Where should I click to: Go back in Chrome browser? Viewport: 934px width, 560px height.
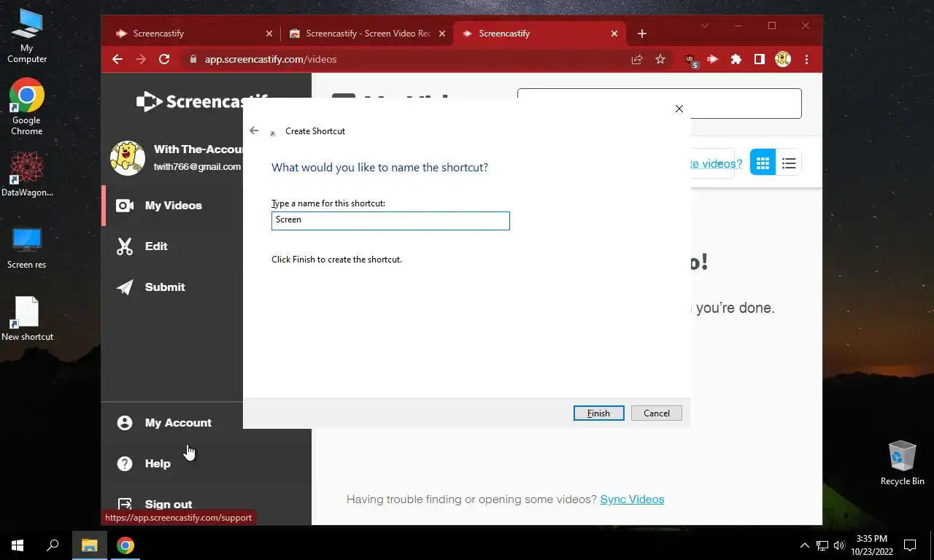point(117,60)
